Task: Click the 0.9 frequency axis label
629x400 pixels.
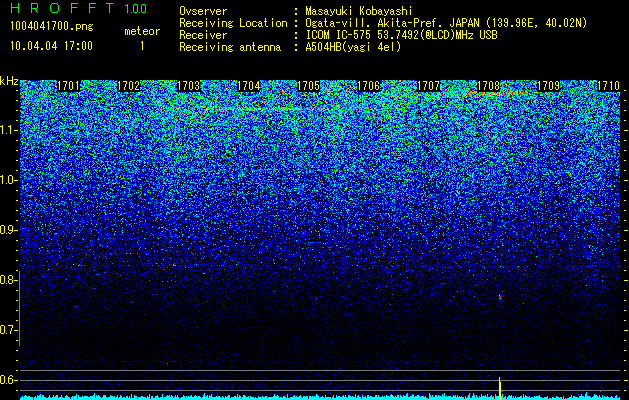Action: [7, 230]
